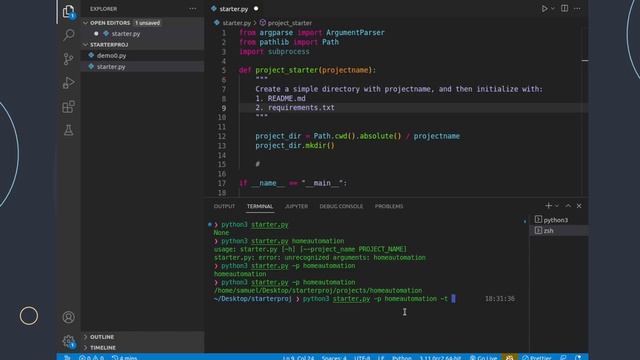Change the Python language mode in the status bar
640x360 pixels.
pyautogui.click(x=402, y=357)
